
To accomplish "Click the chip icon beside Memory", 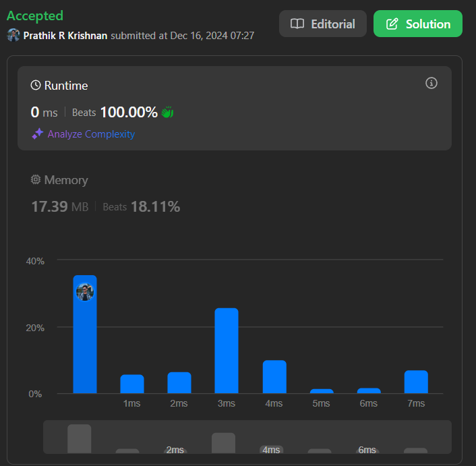I will point(36,180).
